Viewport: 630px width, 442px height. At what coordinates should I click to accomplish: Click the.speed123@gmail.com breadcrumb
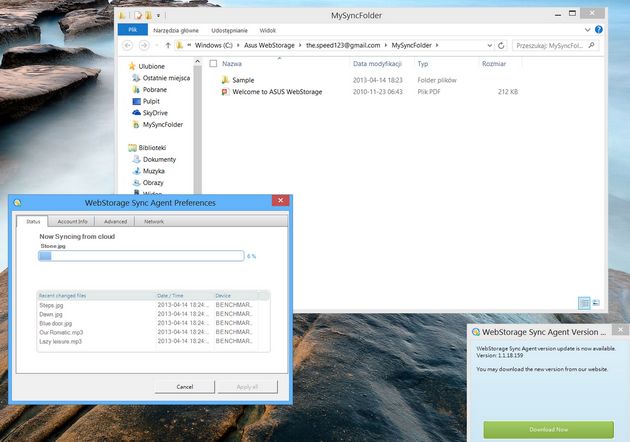click(x=343, y=45)
